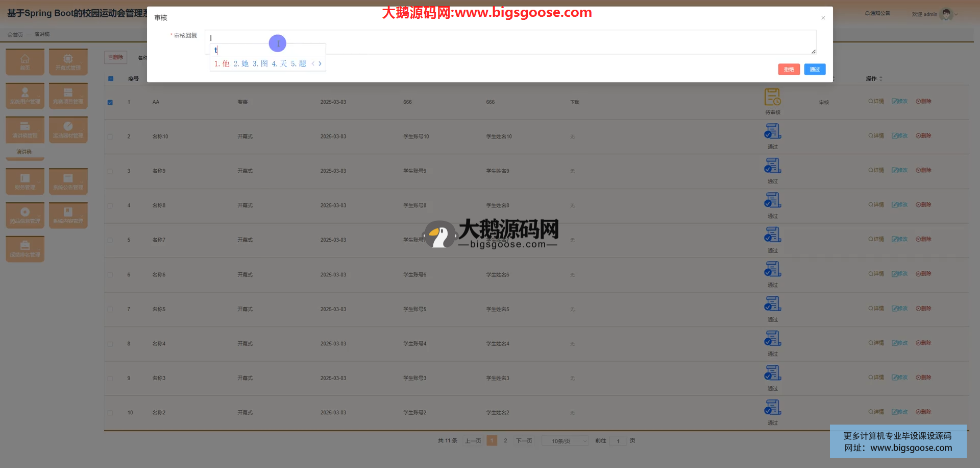This screenshot has width=980, height=468.
Task: Click into the 审核回复 text area
Action: 510,42
